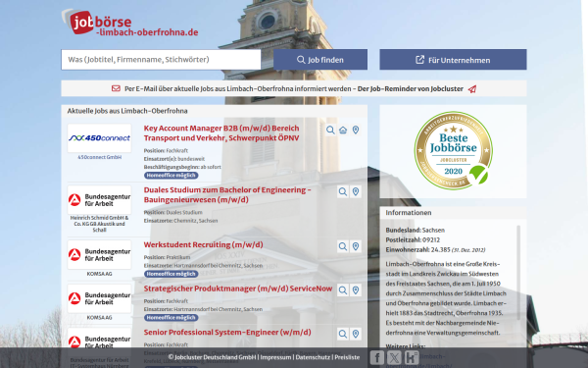
Task: Click the Informationen panel scrollbar
Action: click(519, 273)
